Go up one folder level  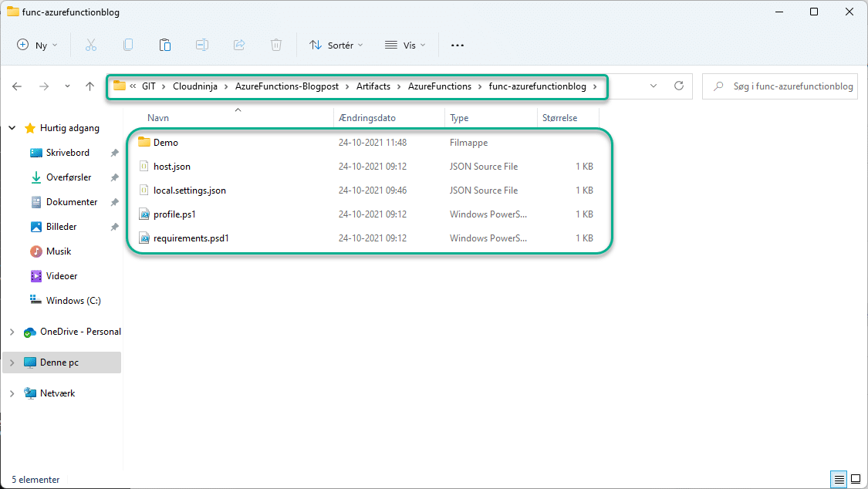coord(90,86)
